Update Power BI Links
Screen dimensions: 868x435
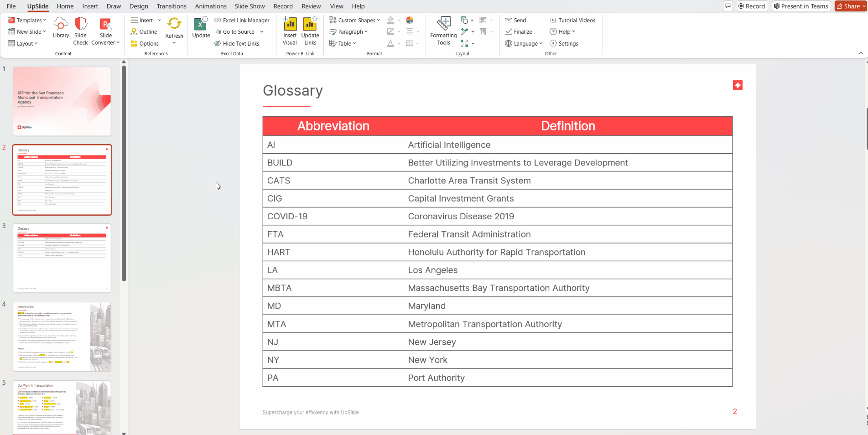(310, 31)
